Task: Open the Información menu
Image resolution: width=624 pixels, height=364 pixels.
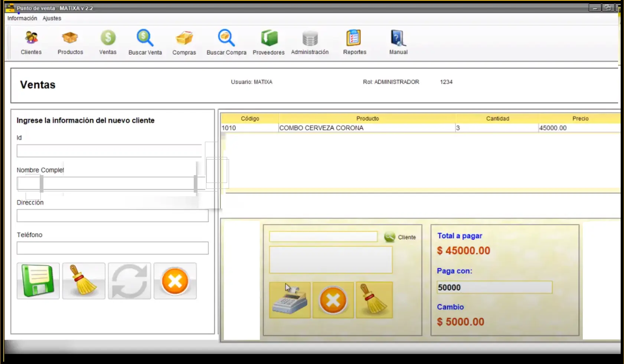Action: pos(22,18)
